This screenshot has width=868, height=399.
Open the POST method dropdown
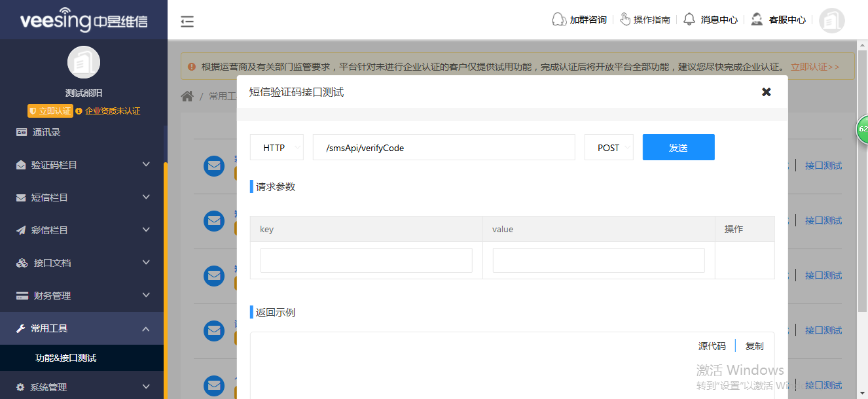(609, 147)
